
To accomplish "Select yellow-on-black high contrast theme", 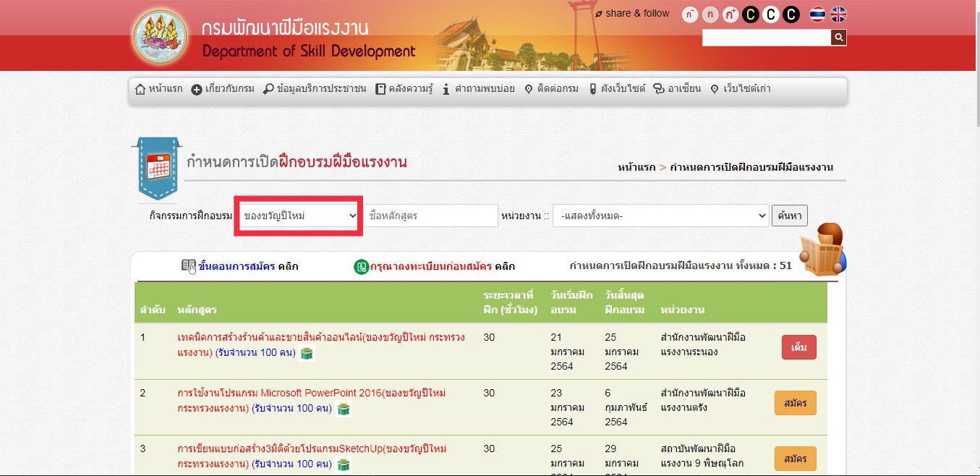I will pyautogui.click(x=751, y=14).
